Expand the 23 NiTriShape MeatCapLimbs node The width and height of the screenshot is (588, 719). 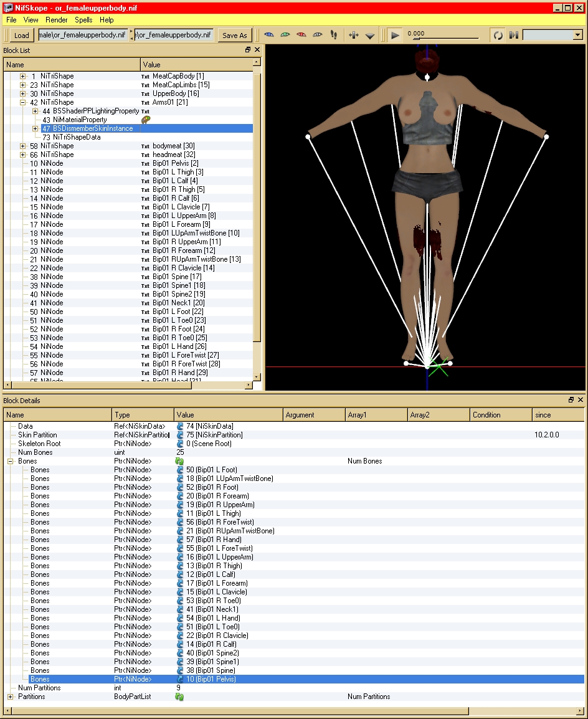(x=22, y=85)
